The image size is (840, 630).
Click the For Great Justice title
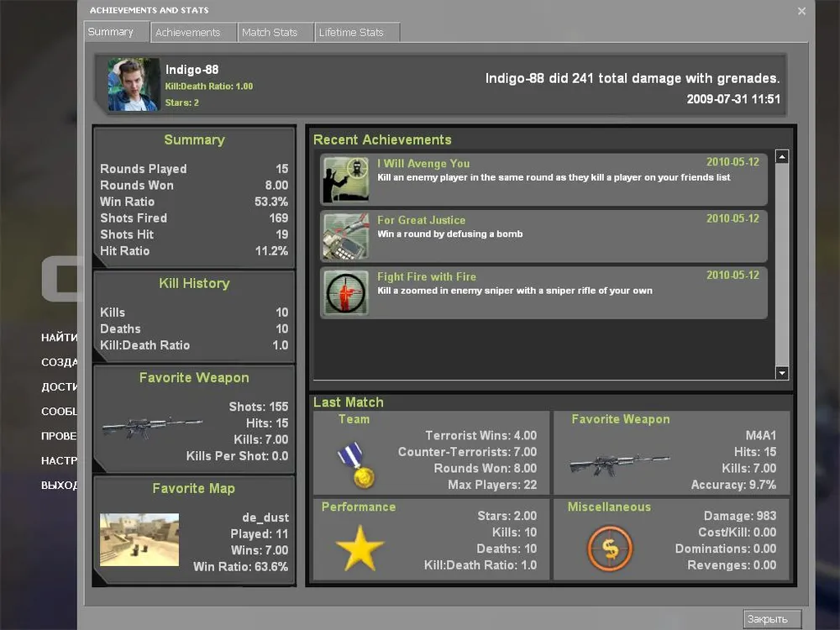coord(421,220)
